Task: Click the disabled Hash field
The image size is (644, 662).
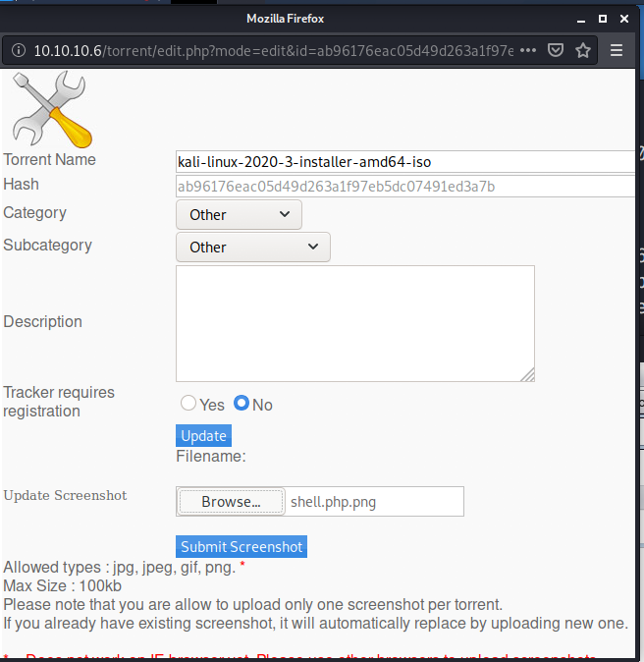Action: (x=405, y=187)
